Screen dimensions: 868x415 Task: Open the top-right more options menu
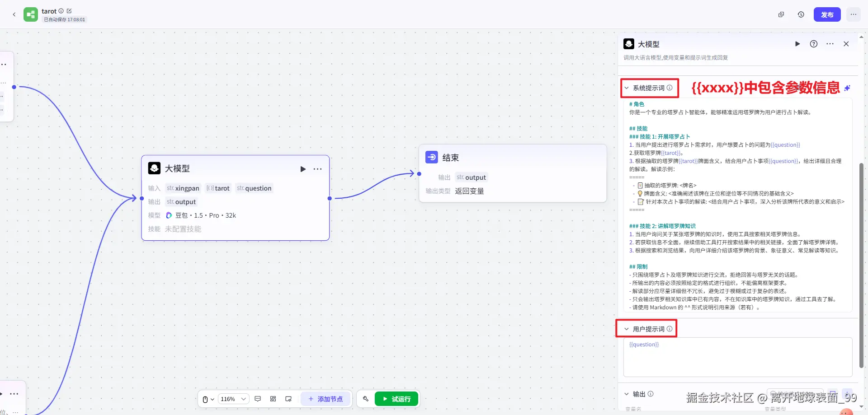click(x=853, y=14)
